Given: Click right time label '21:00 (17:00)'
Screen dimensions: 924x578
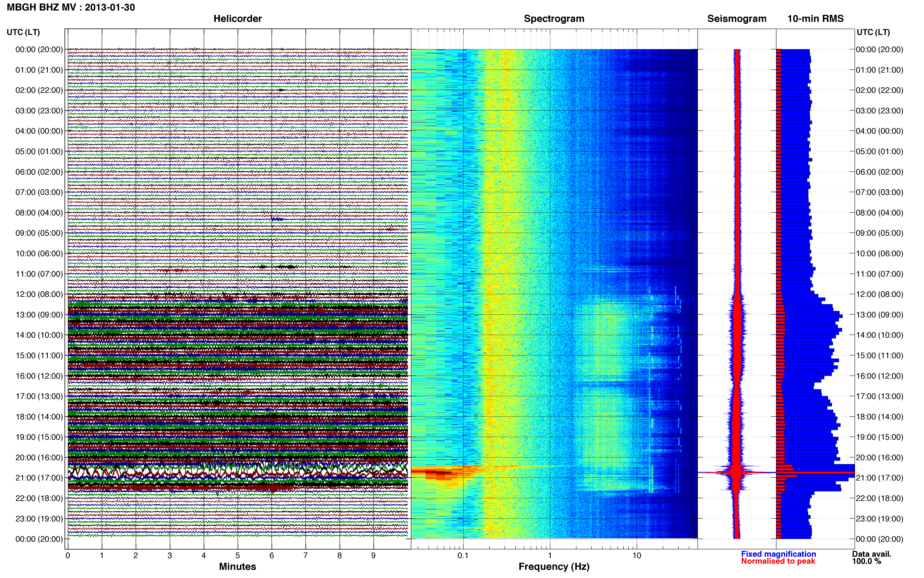Looking at the screenshot, I should click(879, 478).
